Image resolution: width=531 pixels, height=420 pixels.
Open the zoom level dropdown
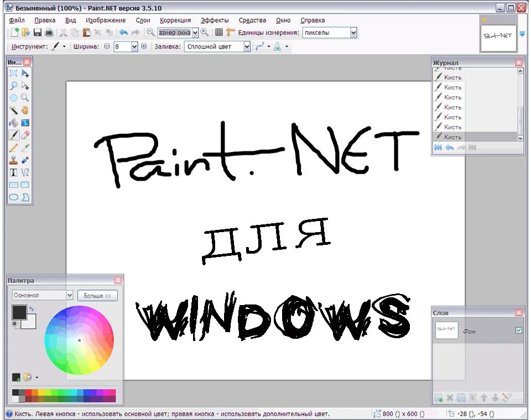click(195, 33)
